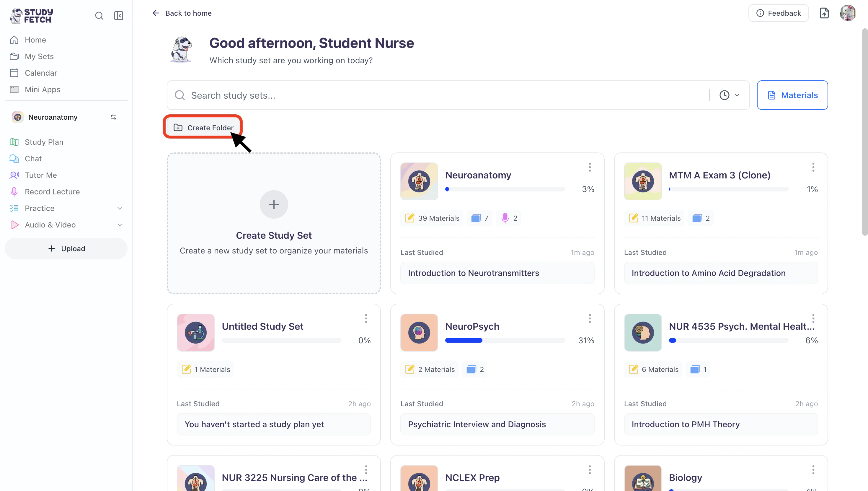Click the 39 Materials badge on Neuroanatomy

[432, 218]
